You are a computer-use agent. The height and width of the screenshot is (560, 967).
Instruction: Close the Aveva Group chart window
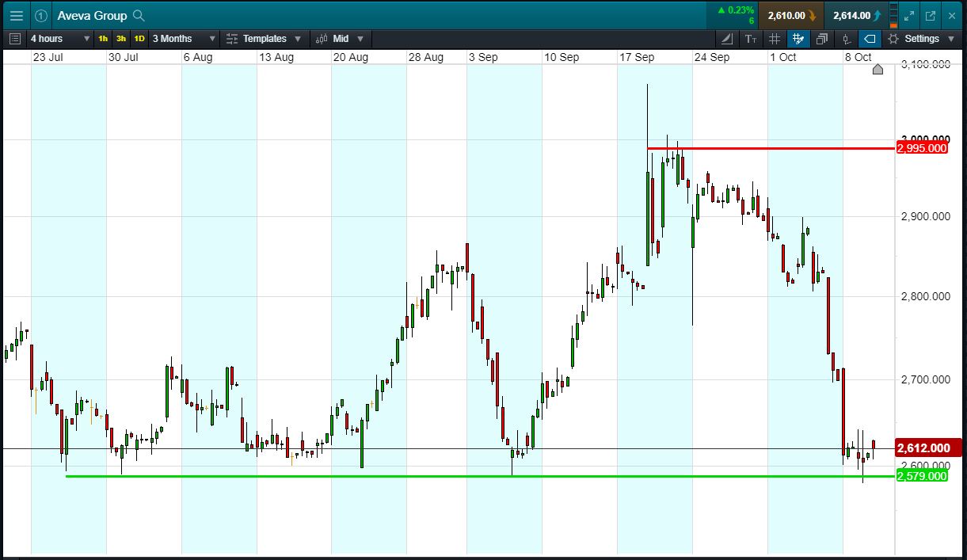click(x=951, y=15)
